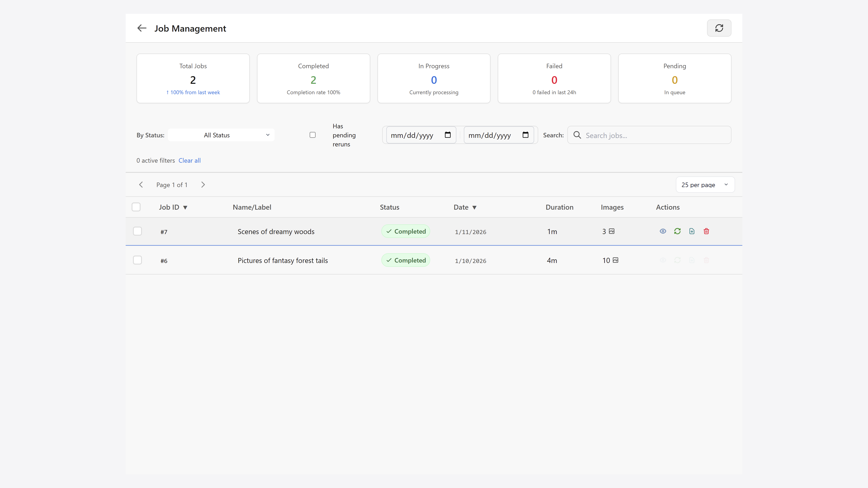Open the "All Status" dropdown

tap(221, 135)
